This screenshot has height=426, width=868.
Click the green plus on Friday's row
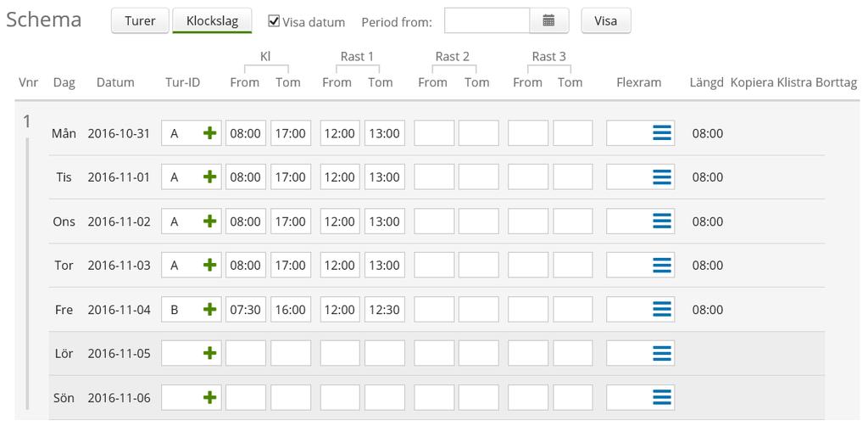(209, 310)
